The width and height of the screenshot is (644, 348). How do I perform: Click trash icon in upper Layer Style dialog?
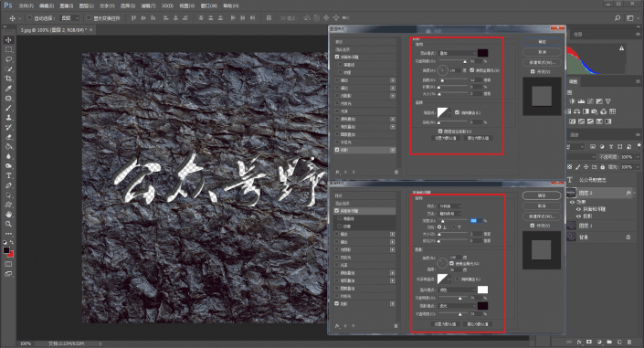tap(396, 172)
